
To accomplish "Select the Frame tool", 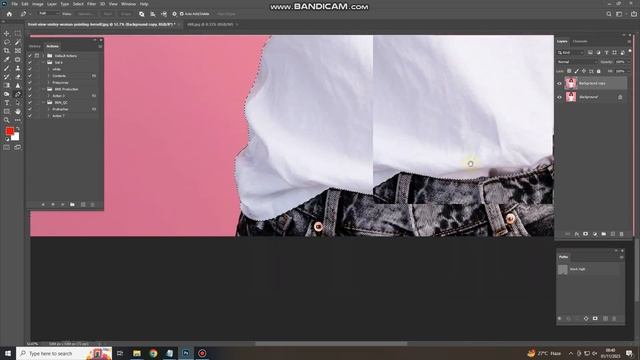I will pos(18,51).
